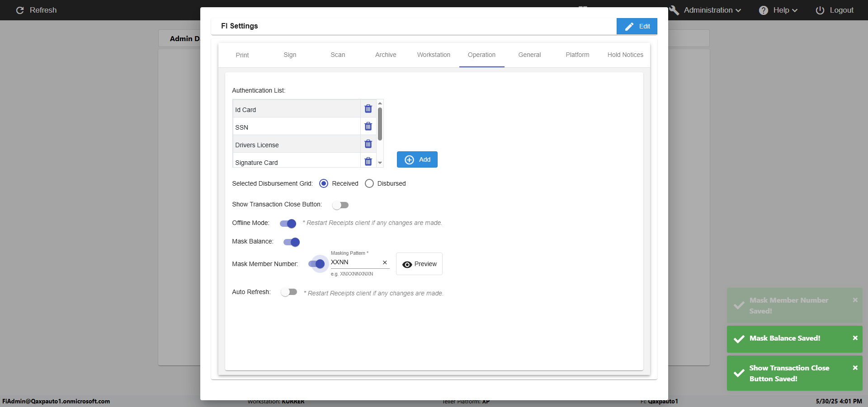This screenshot has width=868, height=407.
Task: Switch to the Archive tab
Action: point(386,55)
